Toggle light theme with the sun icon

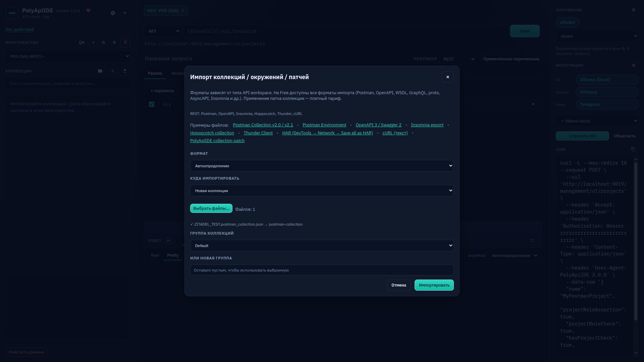click(125, 13)
